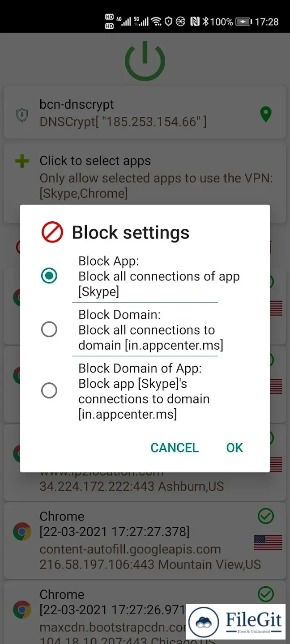The height and width of the screenshot is (644, 290).
Task: Tap green checkmark on content-autofill entry
Action: (x=266, y=517)
